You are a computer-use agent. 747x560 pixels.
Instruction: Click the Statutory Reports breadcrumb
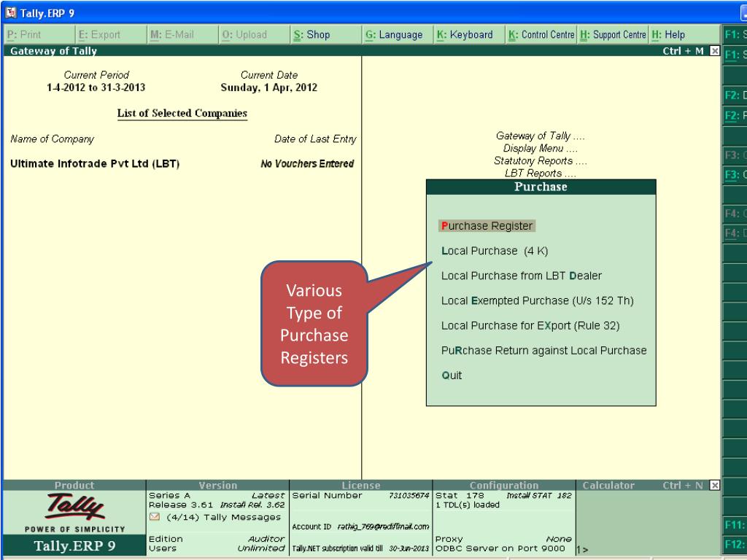coord(540,161)
